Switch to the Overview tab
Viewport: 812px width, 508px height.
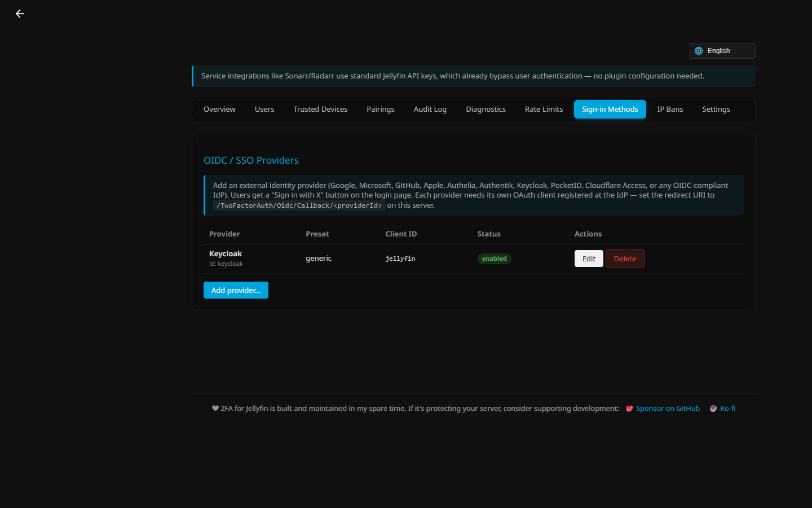tap(219, 110)
